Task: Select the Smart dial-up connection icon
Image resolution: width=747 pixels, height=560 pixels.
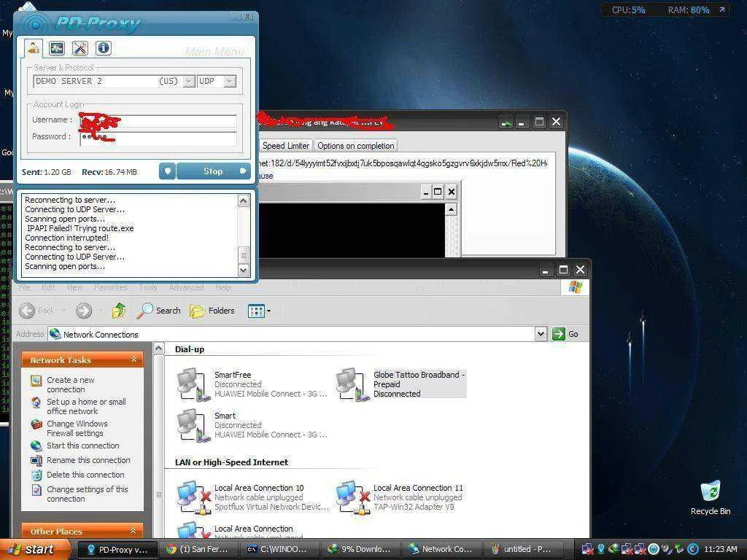Action: (193, 425)
